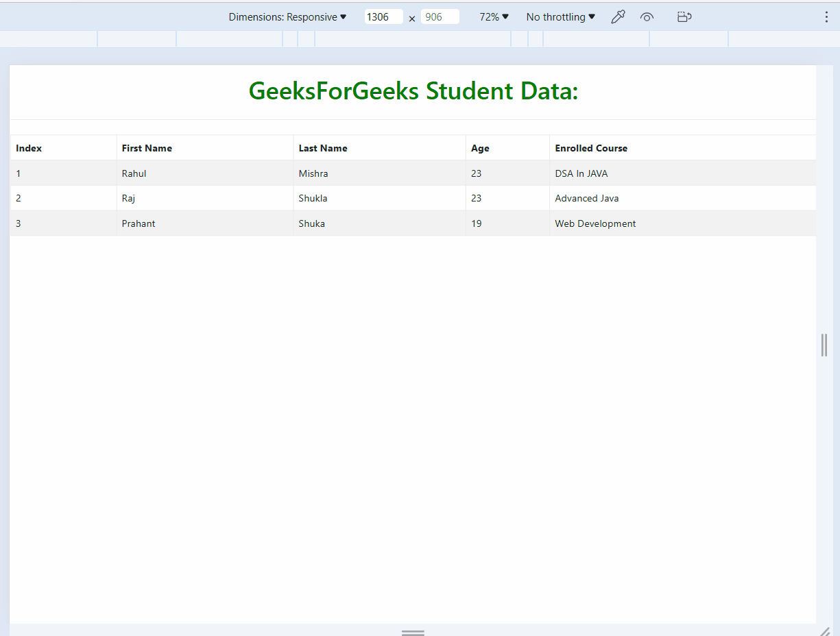This screenshot has width=840, height=636.
Task: Click the Enrolled Course column header
Action: click(683, 148)
